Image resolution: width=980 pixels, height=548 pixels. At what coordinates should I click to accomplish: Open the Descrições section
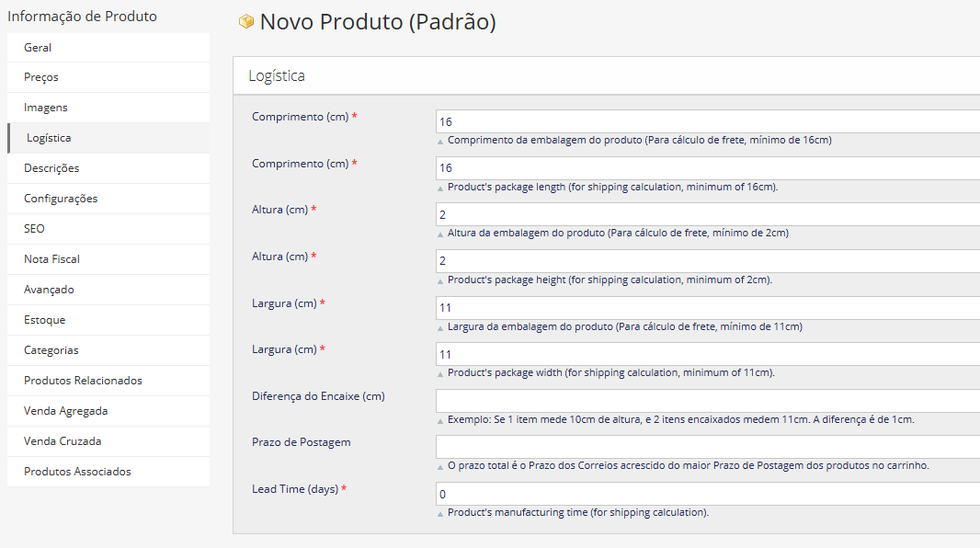pyautogui.click(x=51, y=168)
